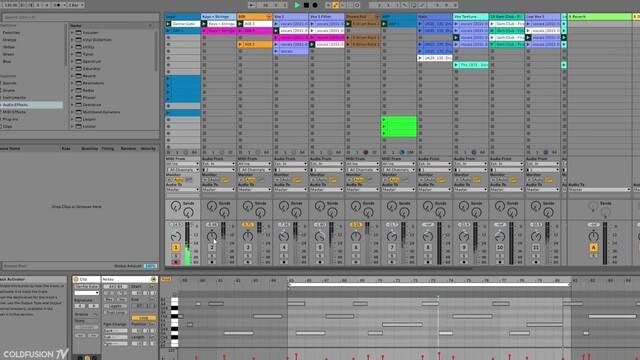Launch the pink clip on Keys + Strings track

click(x=204, y=31)
